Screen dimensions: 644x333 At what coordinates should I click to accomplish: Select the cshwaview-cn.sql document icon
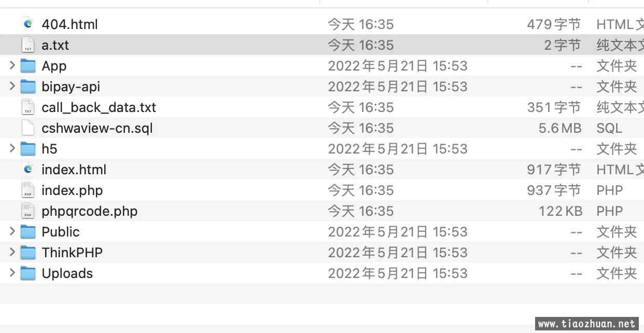point(28,128)
